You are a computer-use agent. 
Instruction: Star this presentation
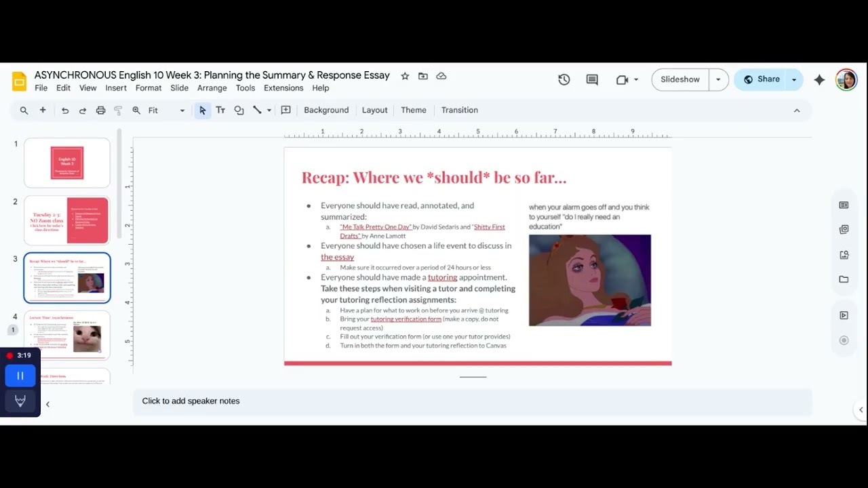[405, 76]
